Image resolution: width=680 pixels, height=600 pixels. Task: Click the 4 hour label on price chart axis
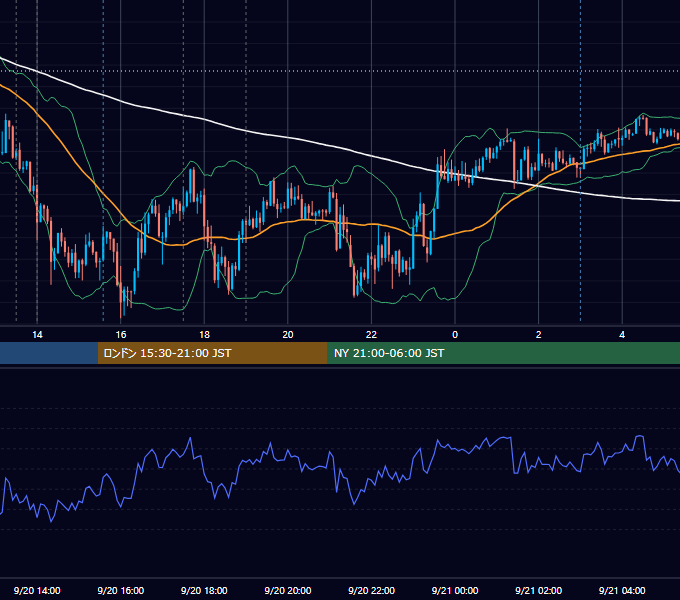[622, 335]
